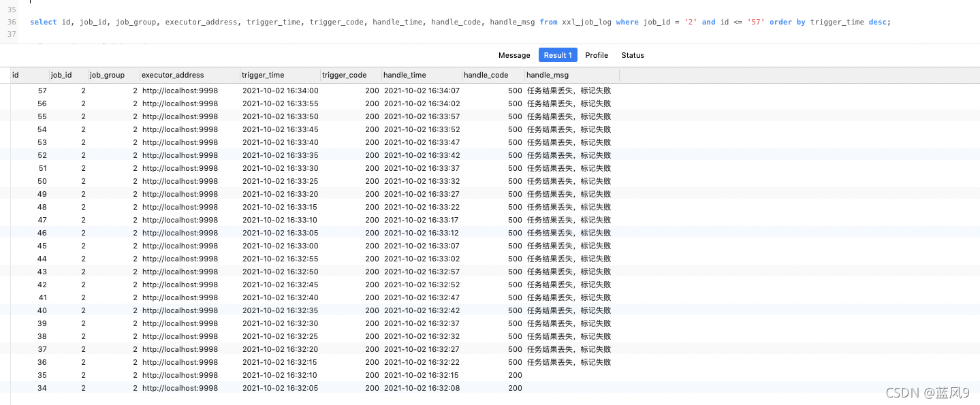Viewport: 980px width, 405px height.
Task: Click trigger_code 200 in row id 52
Action: pyautogui.click(x=373, y=155)
